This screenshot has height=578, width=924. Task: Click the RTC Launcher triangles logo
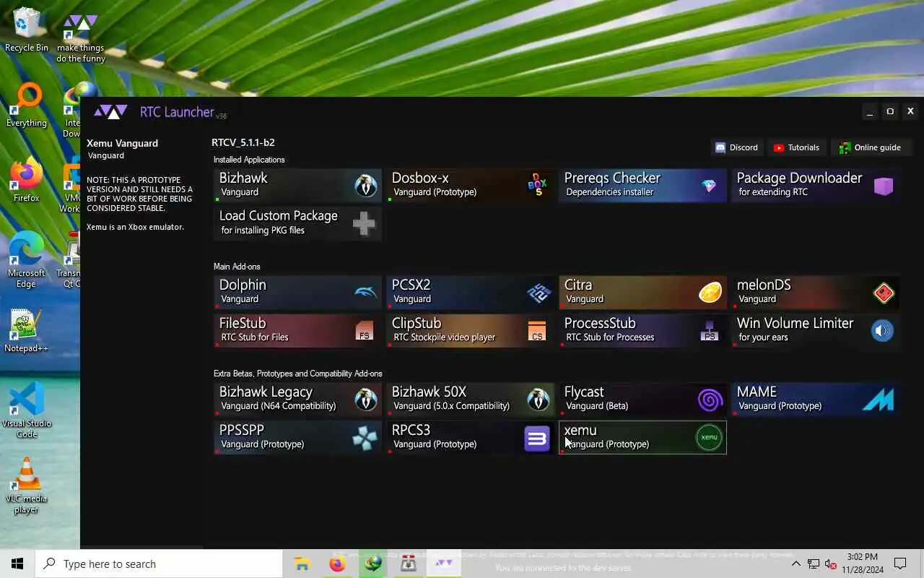tap(111, 112)
